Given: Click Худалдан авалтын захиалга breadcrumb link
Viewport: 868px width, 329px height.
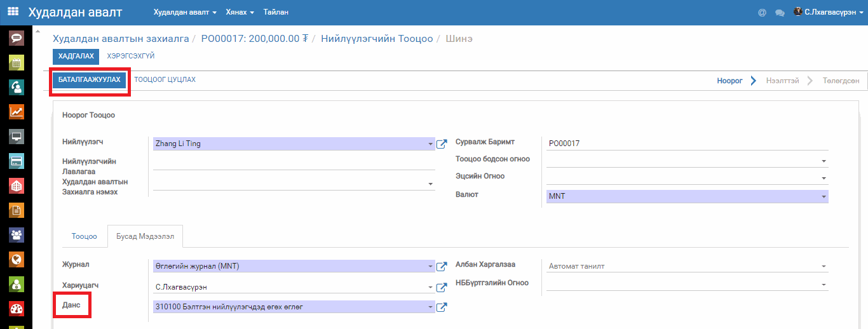Looking at the screenshot, I should point(121,39).
